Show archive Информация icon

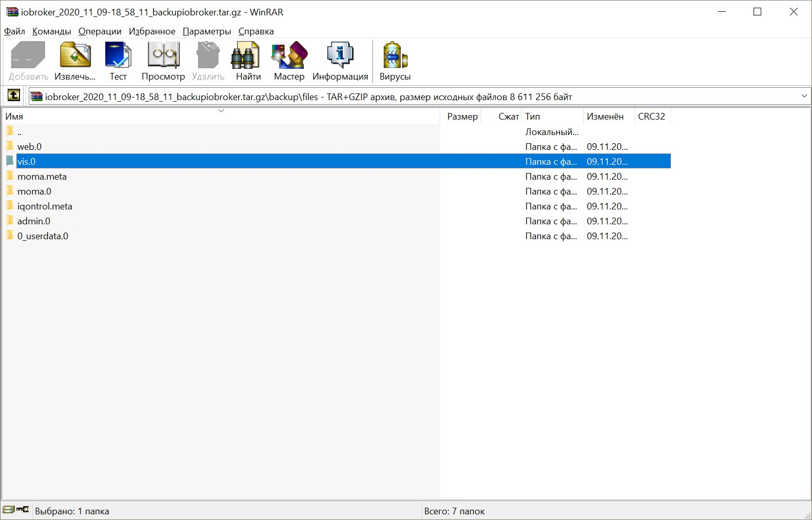[x=340, y=55]
